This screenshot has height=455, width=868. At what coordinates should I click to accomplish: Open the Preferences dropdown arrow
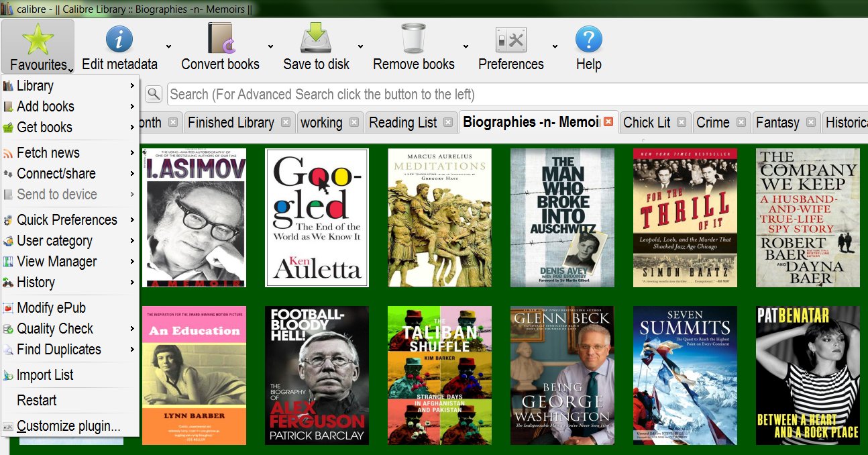pyautogui.click(x=555, y=46)
